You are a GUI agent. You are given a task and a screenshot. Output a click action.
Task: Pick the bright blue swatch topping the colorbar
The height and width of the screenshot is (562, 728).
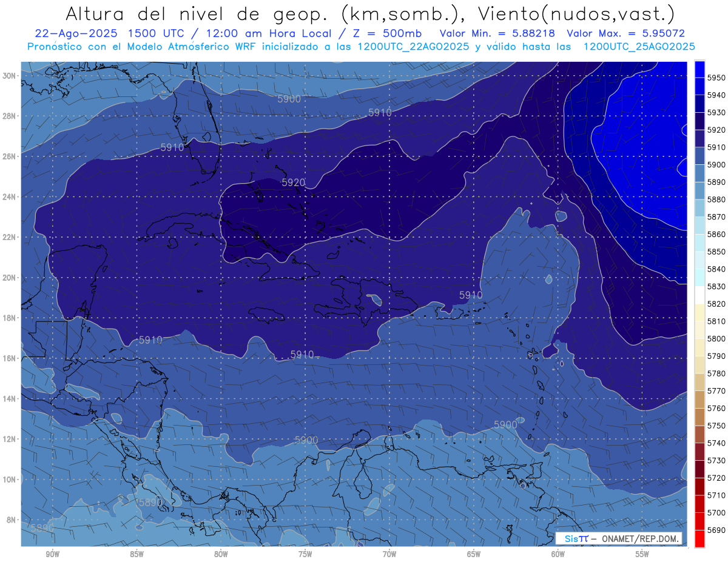point(699,69)
